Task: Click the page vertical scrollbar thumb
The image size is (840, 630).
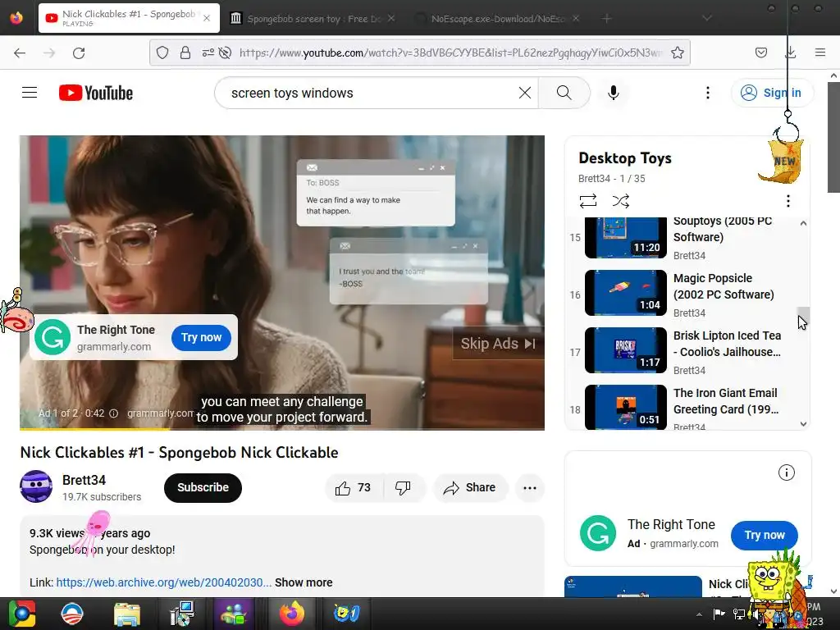Action: [x=833, y=137]
